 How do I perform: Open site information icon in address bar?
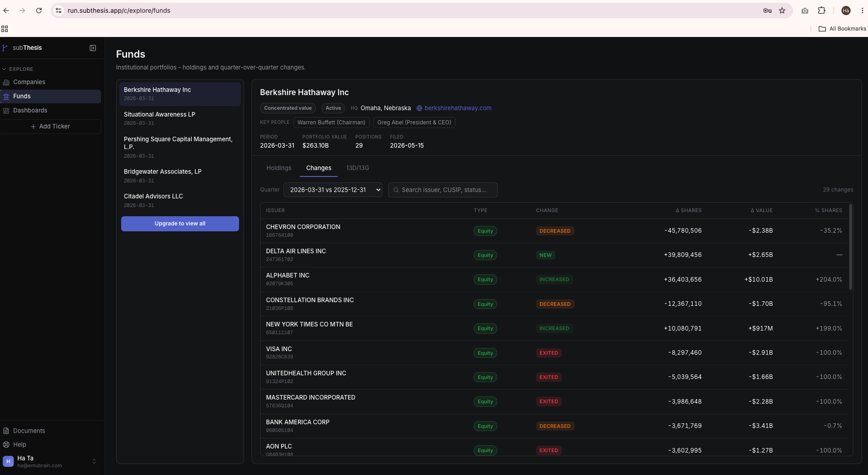tap(58, 11)
